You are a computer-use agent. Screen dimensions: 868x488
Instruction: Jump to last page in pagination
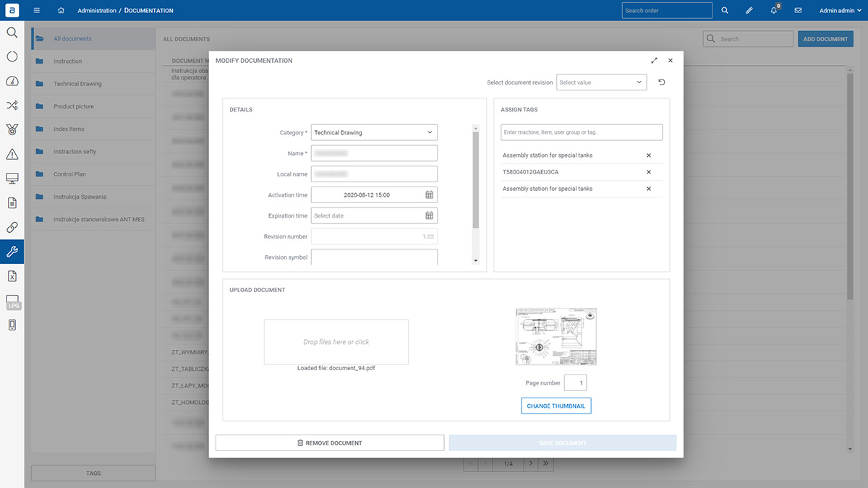pos(546,463)
